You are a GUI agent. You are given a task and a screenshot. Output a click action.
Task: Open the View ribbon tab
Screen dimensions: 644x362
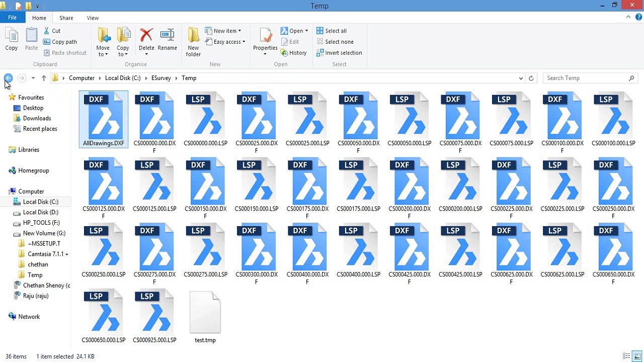[93, 18]
